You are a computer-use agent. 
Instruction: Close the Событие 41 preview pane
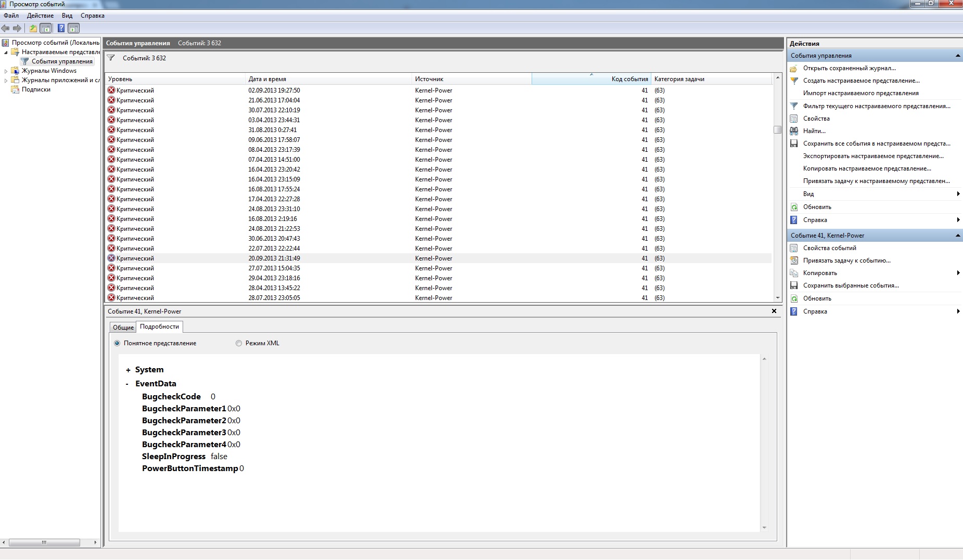pyautogui.click(x=774, y=311)
